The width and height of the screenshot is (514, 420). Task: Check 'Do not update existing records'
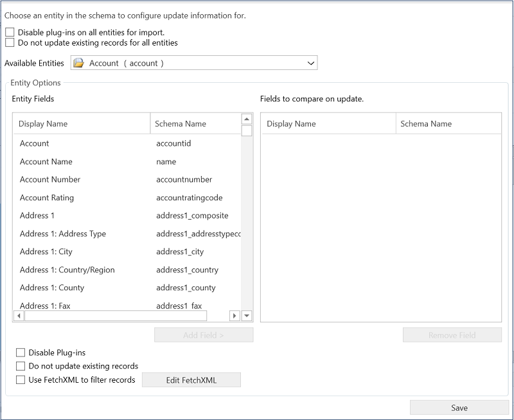[20, 365]
